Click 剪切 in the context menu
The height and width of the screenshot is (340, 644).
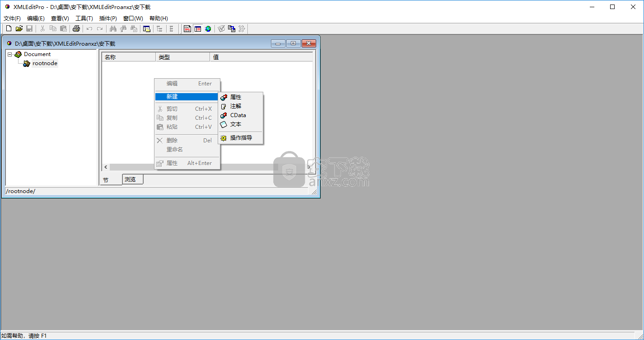(x=187, y=109)
